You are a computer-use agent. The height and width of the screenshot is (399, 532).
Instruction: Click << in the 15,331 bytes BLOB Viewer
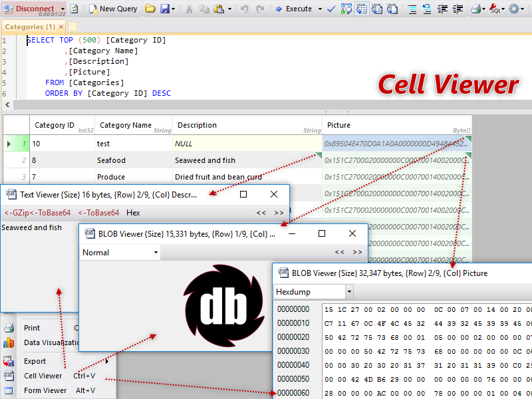[340, 252]
